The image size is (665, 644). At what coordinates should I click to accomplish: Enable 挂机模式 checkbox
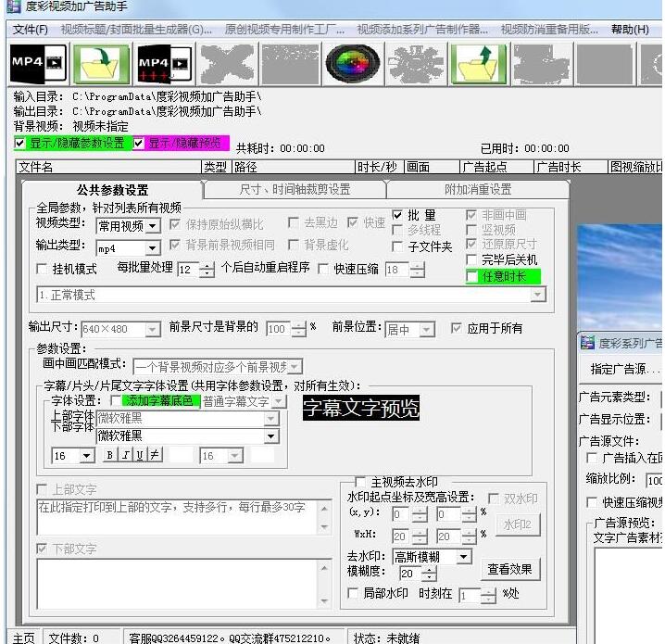(42, 269)
